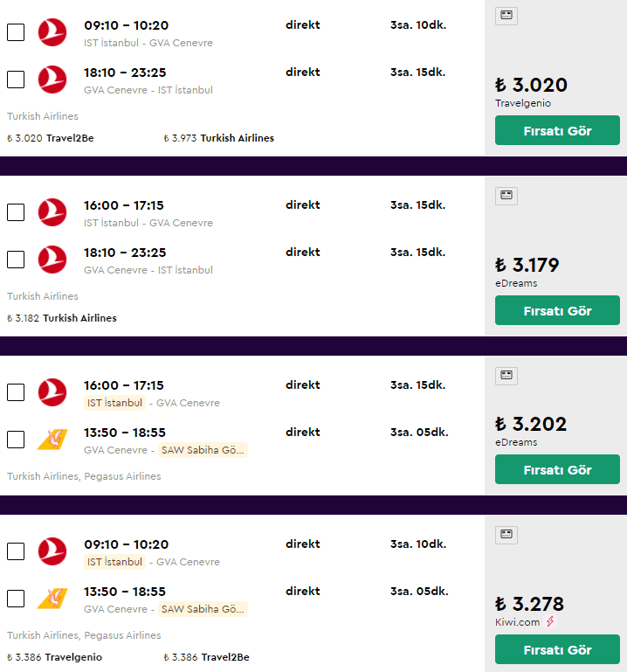Screen dimensions: 627x672
Task: Tick the 16:00 – 17:15 checkbox in second card
Action: [16, 212]
